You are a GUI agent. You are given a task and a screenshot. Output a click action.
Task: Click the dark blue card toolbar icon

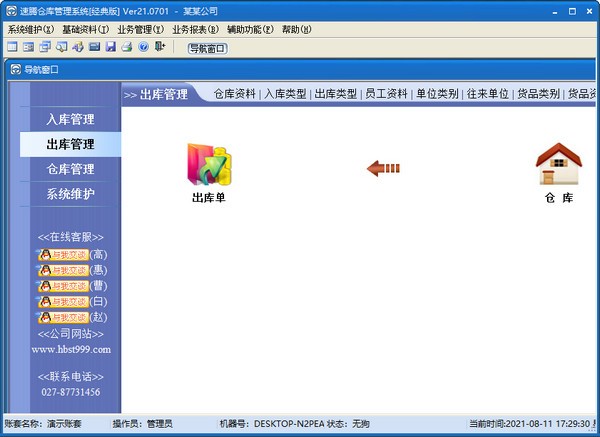[95, 47]
